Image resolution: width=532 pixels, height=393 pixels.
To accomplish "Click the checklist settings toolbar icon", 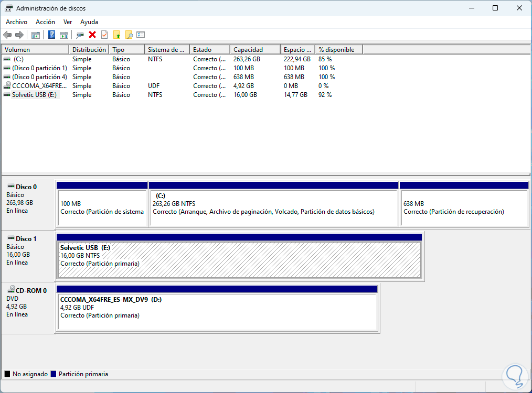I will click(x=141, y=35).
